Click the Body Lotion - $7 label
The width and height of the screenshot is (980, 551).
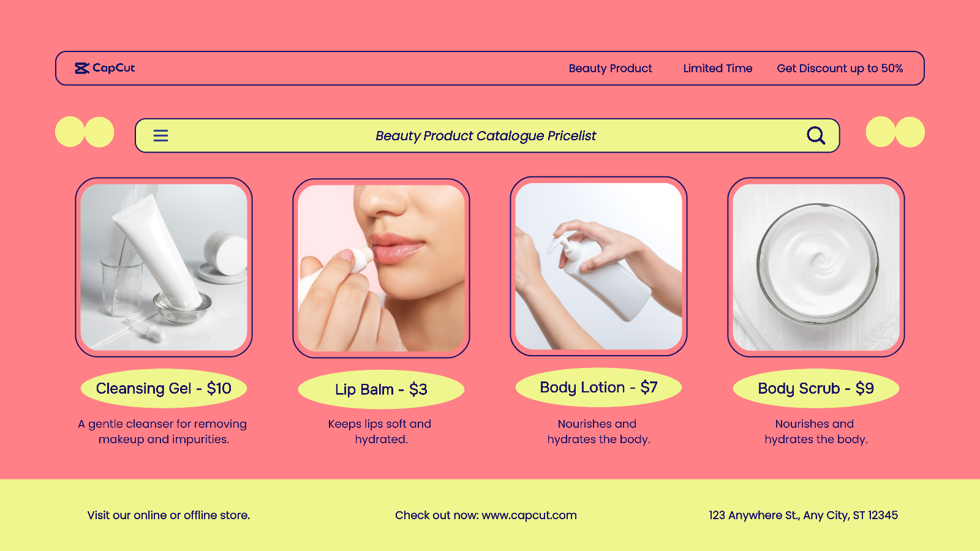(x=598, y=388)
